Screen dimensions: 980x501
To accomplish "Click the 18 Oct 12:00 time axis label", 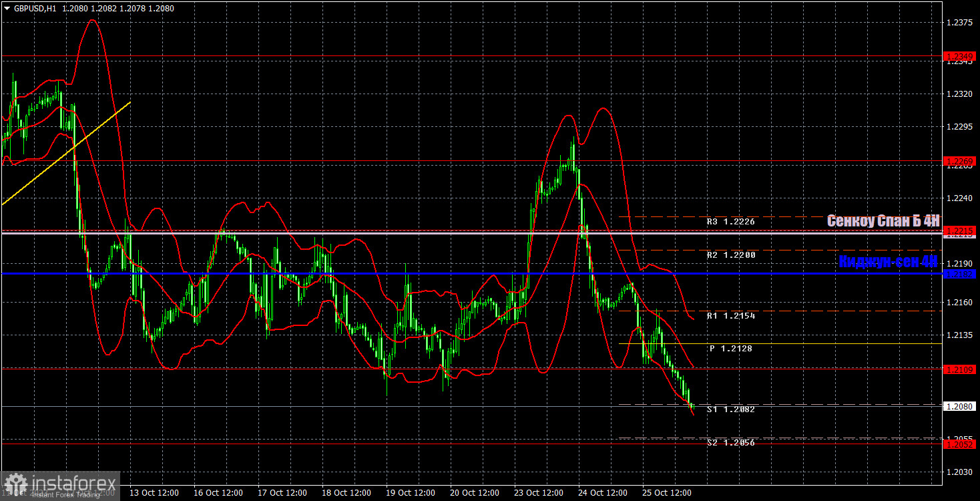I will [346, 493].
